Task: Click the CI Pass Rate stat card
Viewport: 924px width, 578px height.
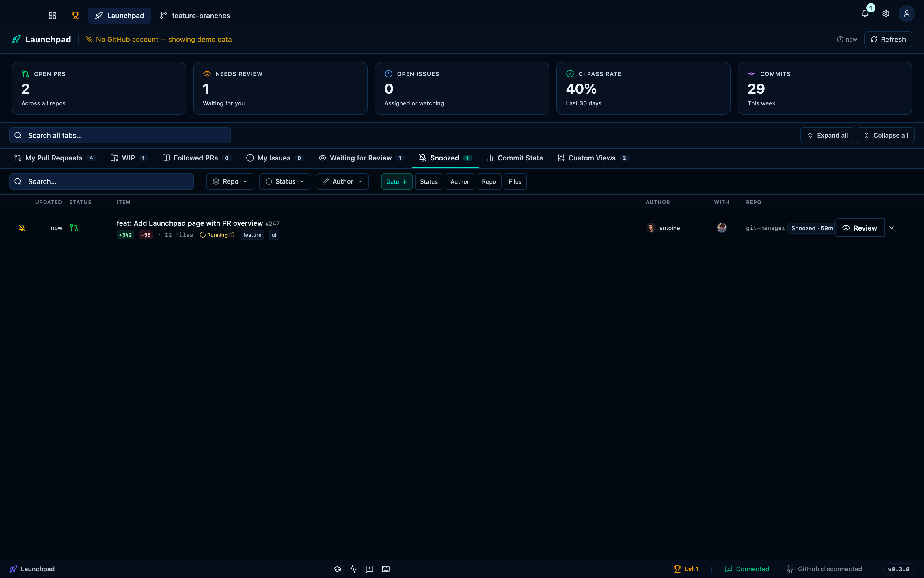Action: [x=643, y=88]
